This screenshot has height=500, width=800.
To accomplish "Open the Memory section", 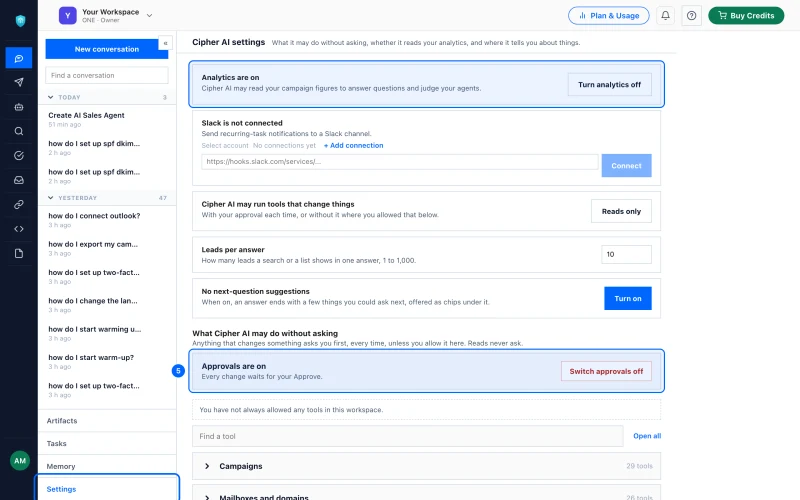I will [107, 466].
